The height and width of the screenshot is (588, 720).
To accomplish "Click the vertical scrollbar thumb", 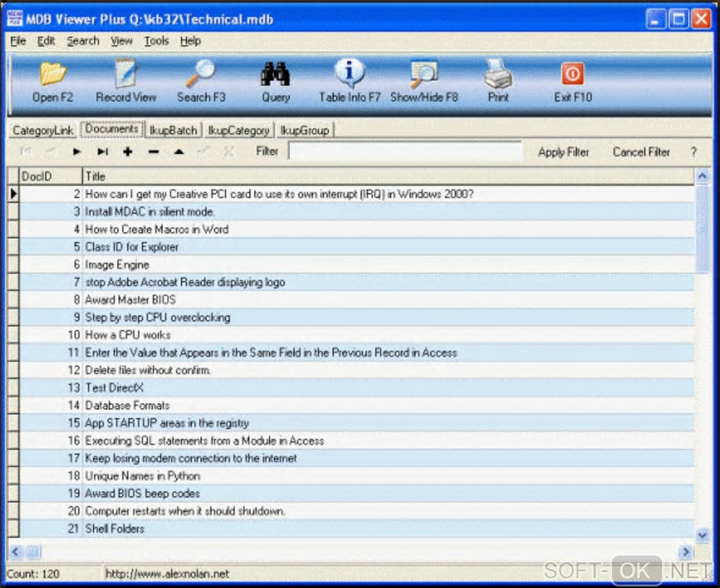I will pos(702,228).
